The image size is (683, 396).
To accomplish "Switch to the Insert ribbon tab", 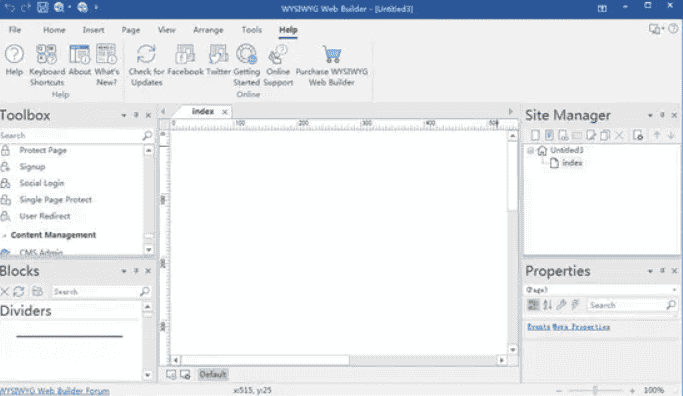I will 93,30.
